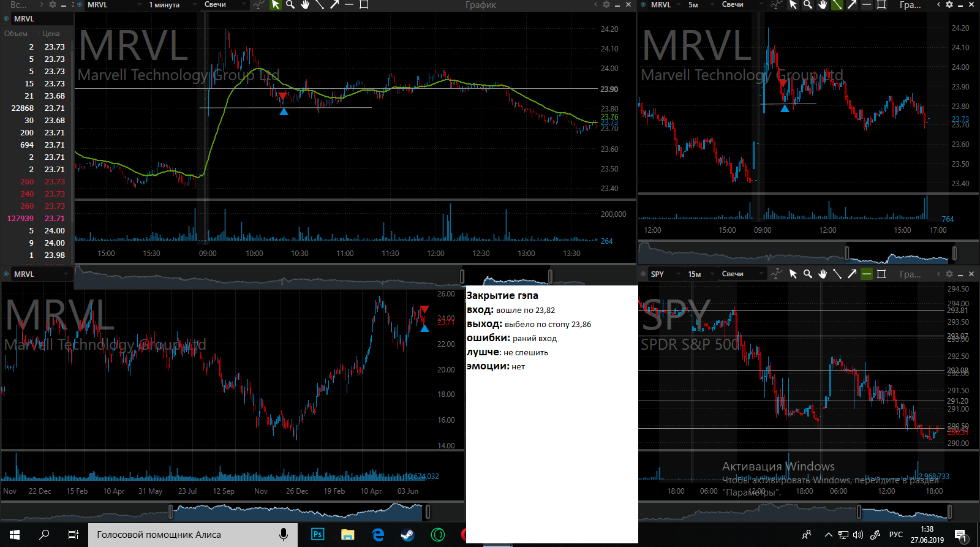Open Photoshop from the taskbar
980x547 pixels.
(x=318, y=535)
